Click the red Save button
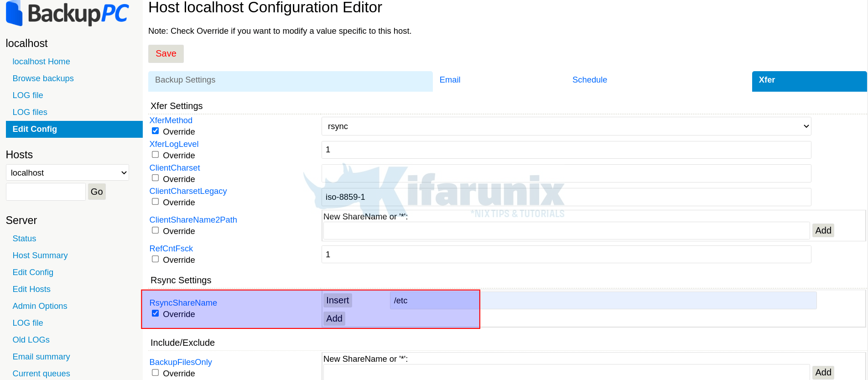Viewport: 868px width, 380px height. [166, 54]
